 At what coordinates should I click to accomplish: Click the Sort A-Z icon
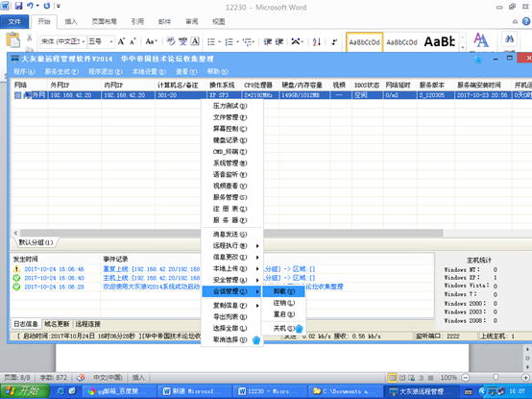point(317,41)
